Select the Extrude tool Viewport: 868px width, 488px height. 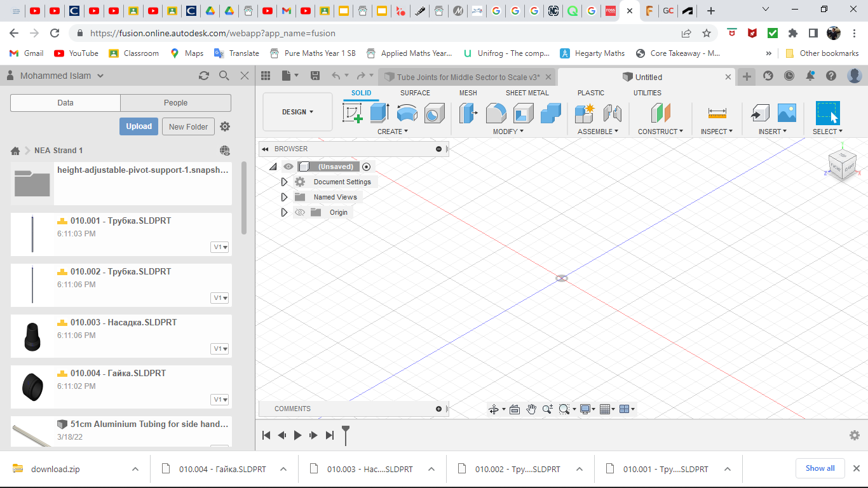[379, 113]
